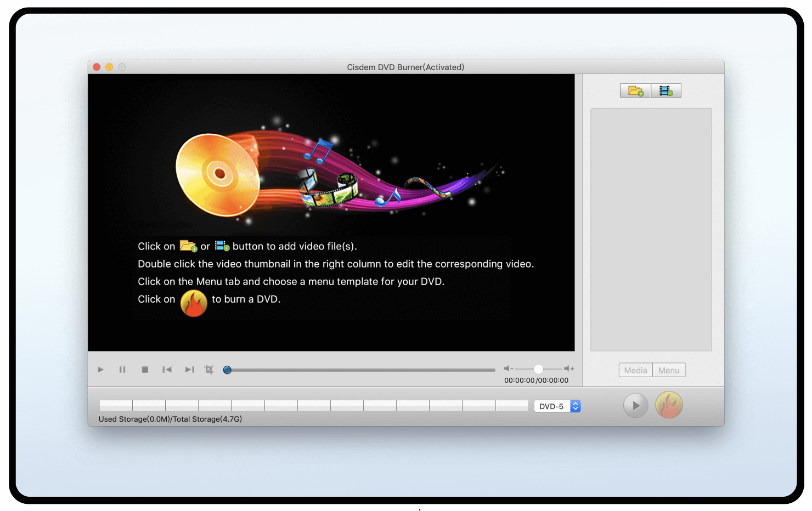Click the round preview play button
The height and width of the screenshot is (511, 812).
(635, 406)
